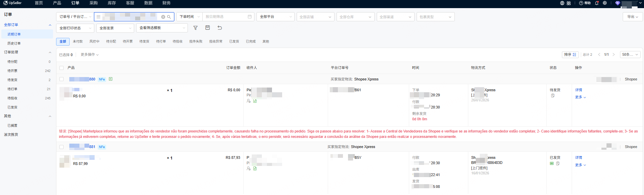Screen dimensions: 644x195
Task: Click the save filter template icon
Action: tap(207, 28)
